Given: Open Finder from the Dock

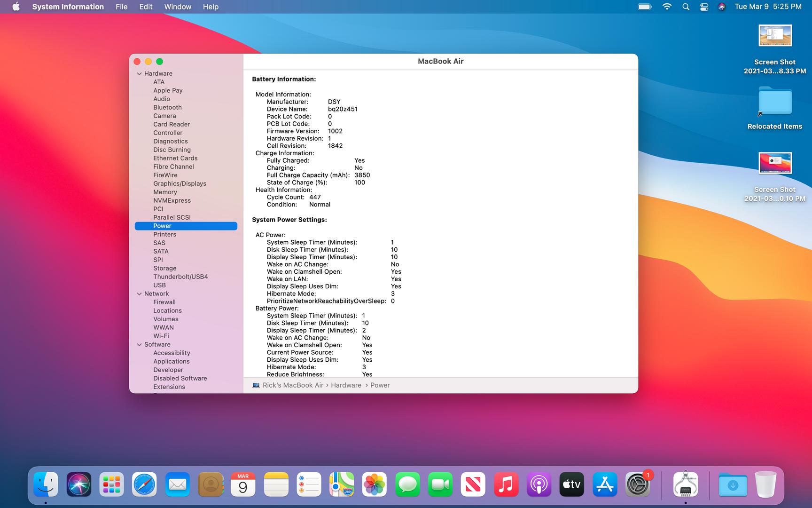Looking at the screenshot, I should pyautogui.click(x=46, y=484).
